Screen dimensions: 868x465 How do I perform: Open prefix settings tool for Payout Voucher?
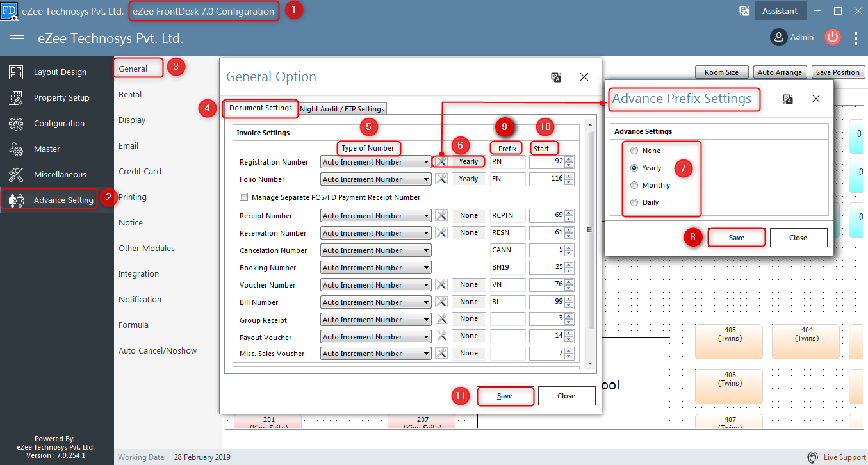tap(441, 336)
